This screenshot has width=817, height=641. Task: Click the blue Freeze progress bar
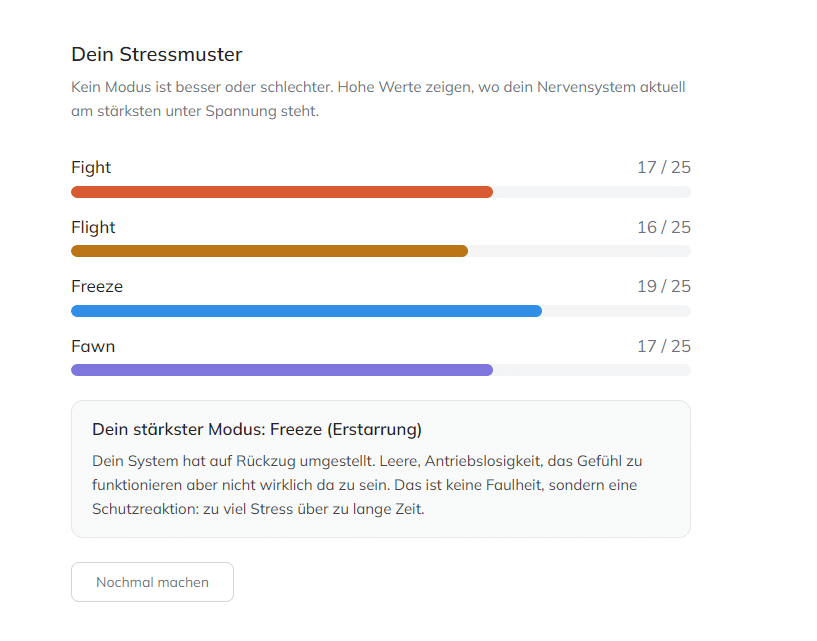click(306, 311)
